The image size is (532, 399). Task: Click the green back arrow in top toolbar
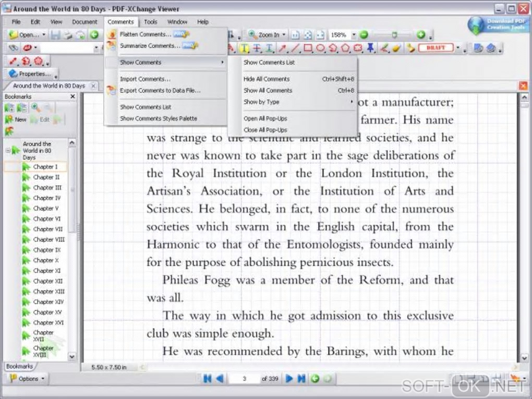[94, 34]
